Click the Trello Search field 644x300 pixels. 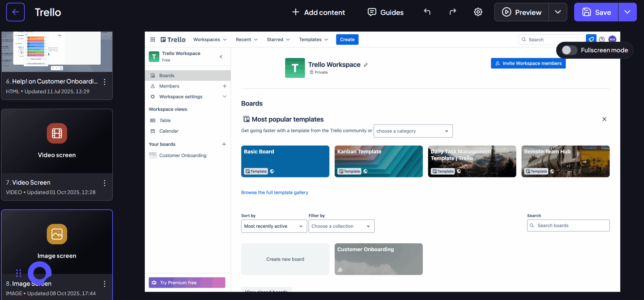551,39
